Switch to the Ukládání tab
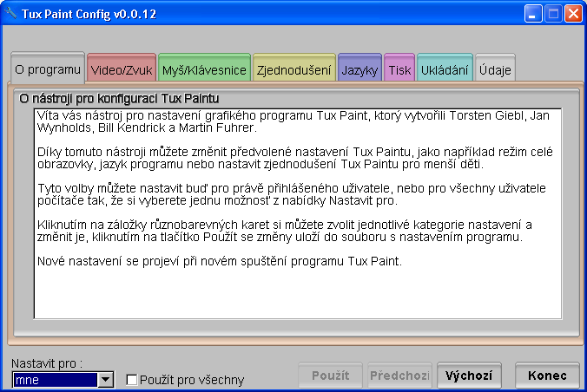This screenshot has height=392, width=587. point(445,69)
